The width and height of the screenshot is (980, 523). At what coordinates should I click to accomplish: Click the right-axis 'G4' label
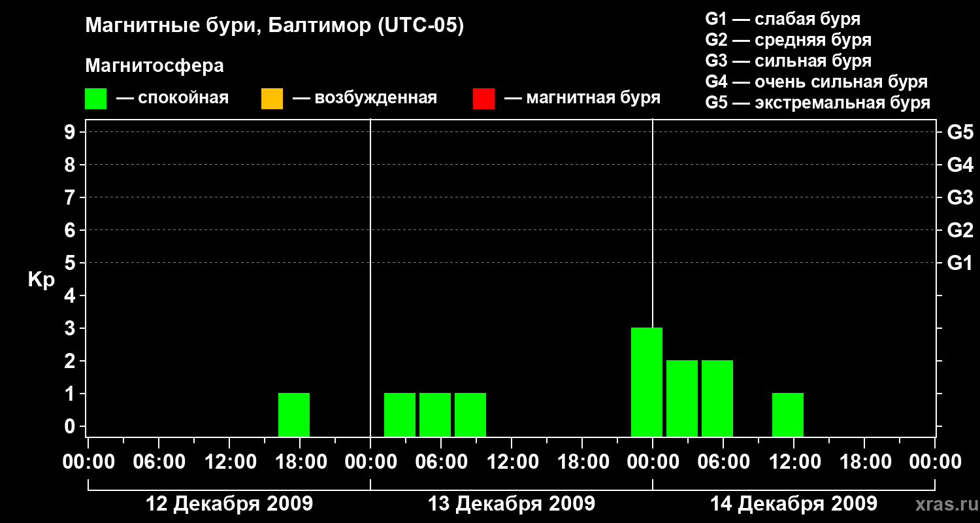[x=960, y=165]
